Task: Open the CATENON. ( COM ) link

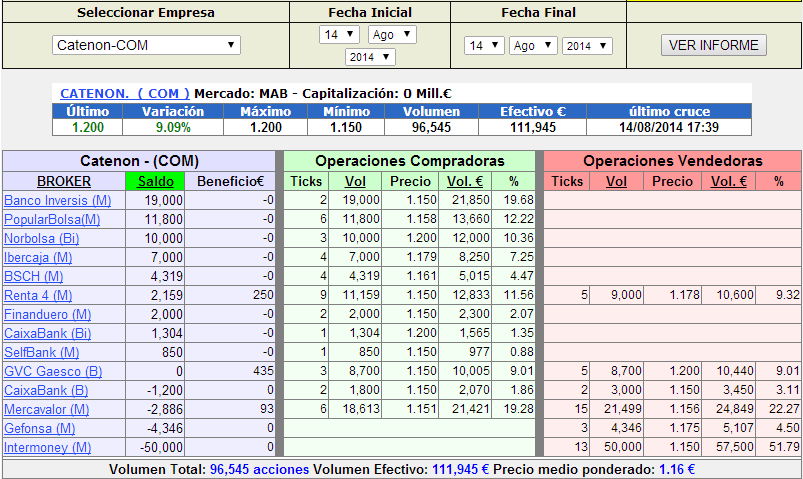Action: tap(125, 92)
